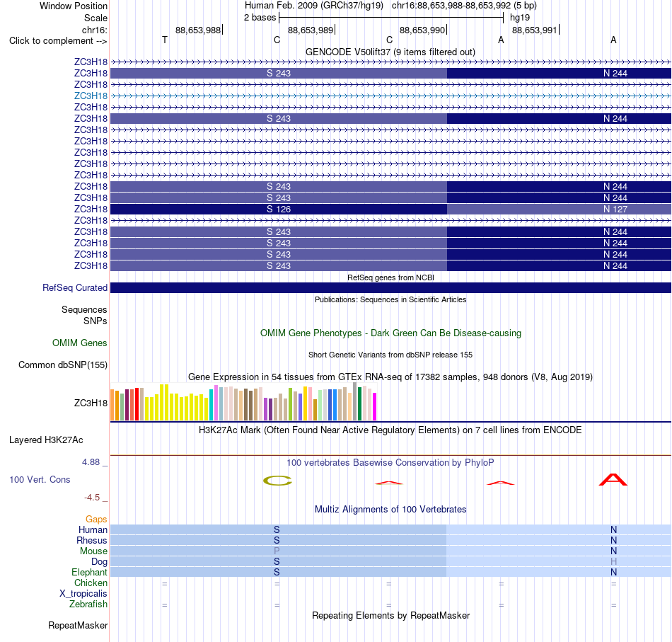Click the olive C letter in the PhyloP logo
Screen dimensions: 672x642
pyautogui.click(x=277, y=481)
